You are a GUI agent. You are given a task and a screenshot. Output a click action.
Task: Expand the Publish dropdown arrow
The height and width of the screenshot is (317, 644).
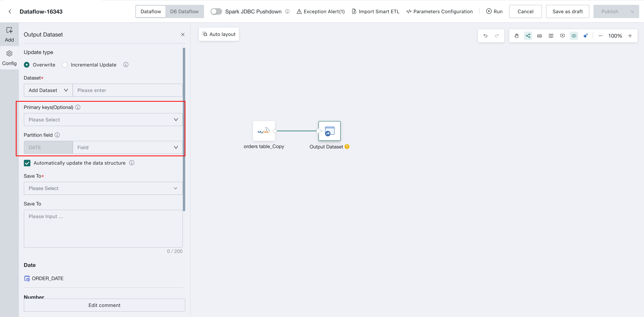pos(632,12)
